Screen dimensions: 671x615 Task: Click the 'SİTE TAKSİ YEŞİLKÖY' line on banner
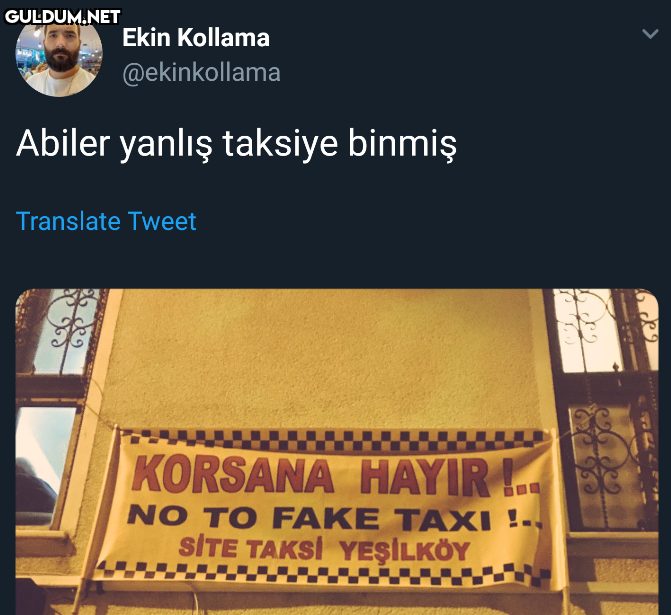click(324, 550)
